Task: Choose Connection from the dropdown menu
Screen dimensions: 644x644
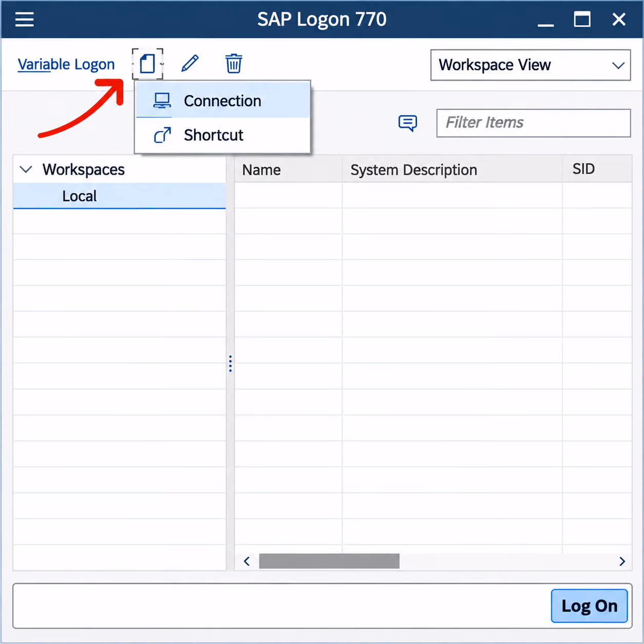Action: coord(223,101)
